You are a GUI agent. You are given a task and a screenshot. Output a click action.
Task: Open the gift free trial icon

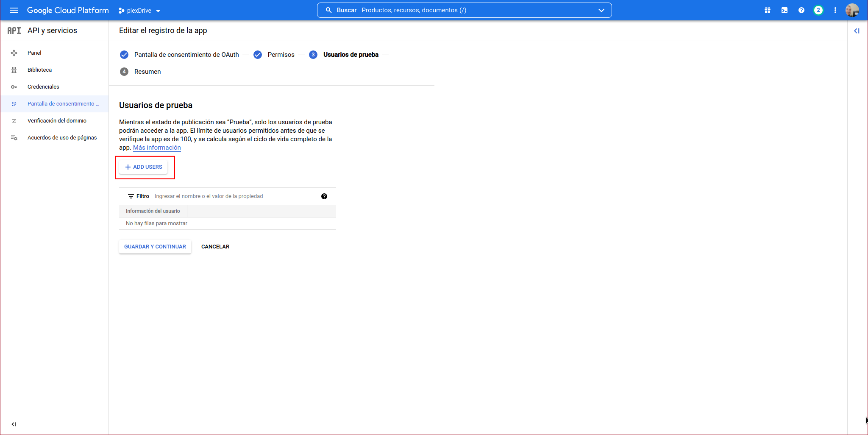click(767, 10)
